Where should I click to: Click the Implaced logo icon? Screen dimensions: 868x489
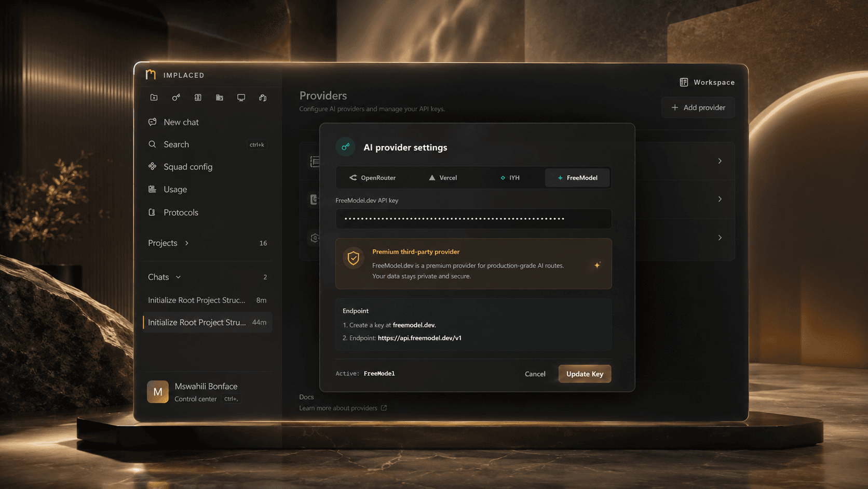tap(151, 75)
